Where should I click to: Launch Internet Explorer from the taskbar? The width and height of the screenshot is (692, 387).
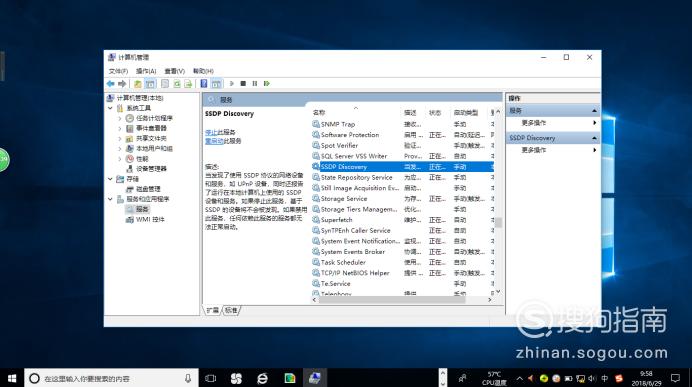(263, 378)
